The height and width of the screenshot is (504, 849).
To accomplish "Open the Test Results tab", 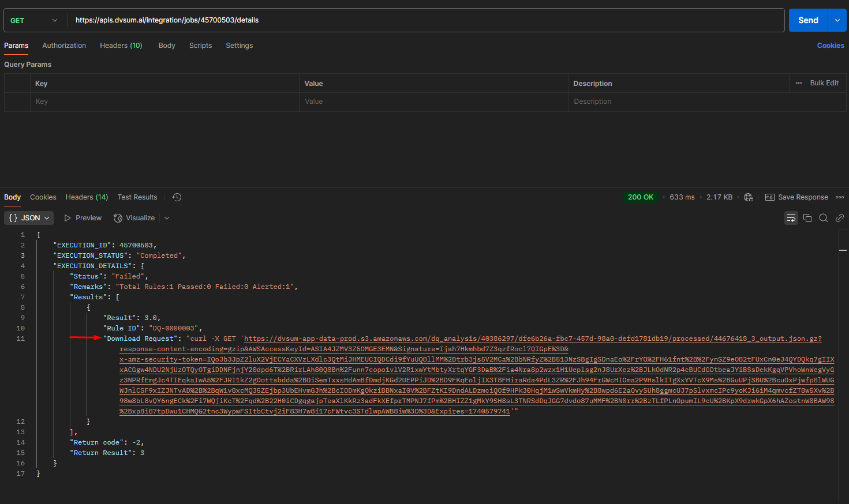I will click(x=137, y=197).
